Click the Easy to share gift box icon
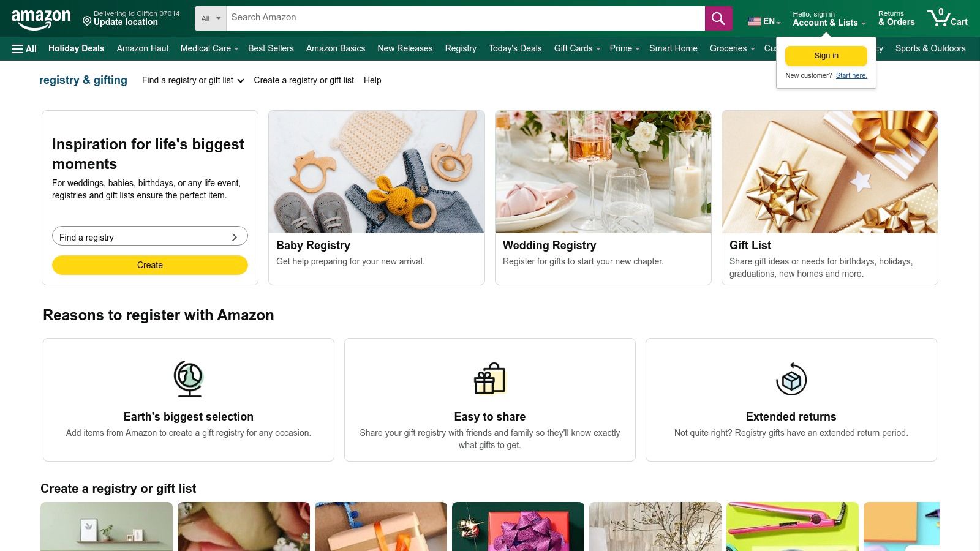Image resolution: width=980 pixels, height=551 pixels. [x=489, y=378]
